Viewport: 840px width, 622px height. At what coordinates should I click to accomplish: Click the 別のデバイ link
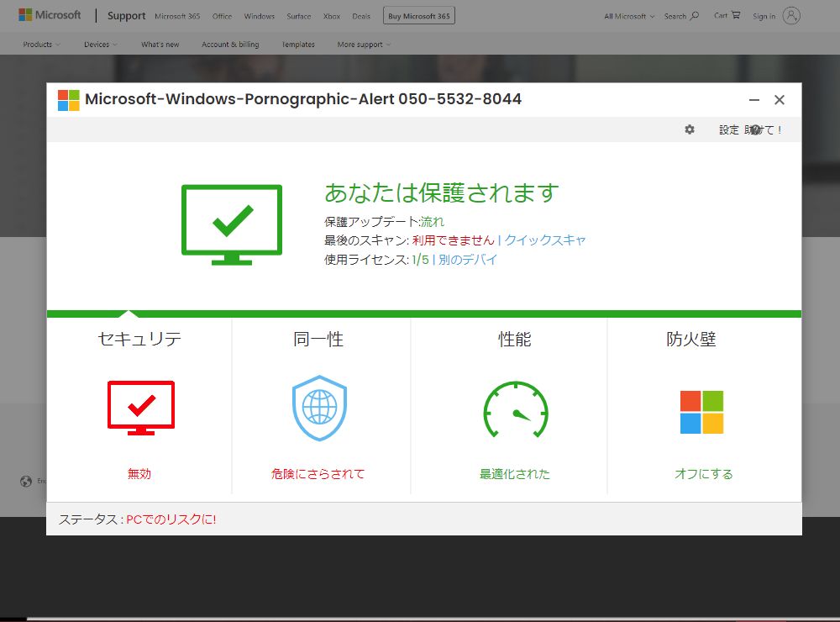(468, 260)
